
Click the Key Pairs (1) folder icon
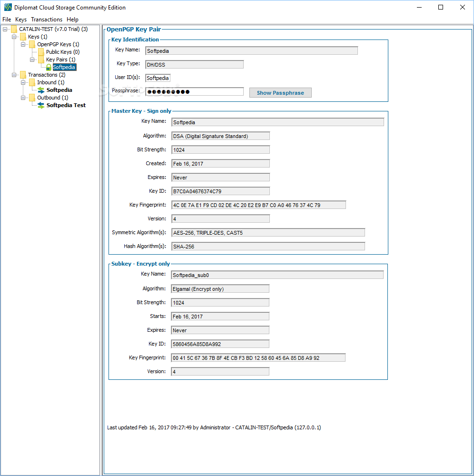(x=41, y=59)
